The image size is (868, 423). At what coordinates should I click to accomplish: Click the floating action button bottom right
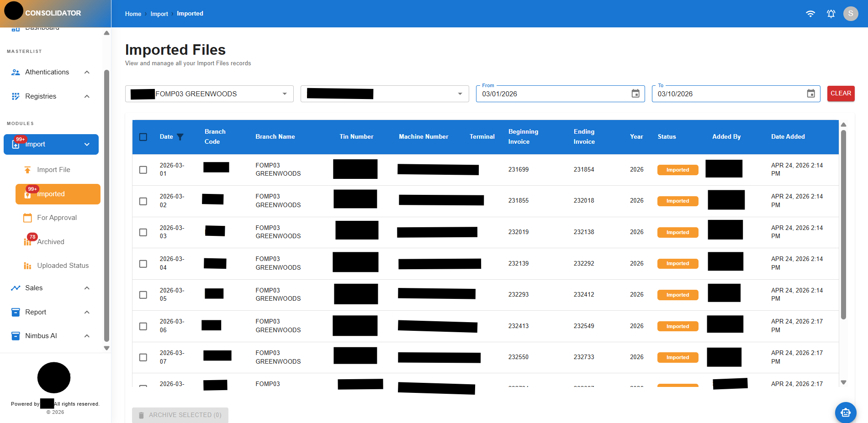[846, 412]
